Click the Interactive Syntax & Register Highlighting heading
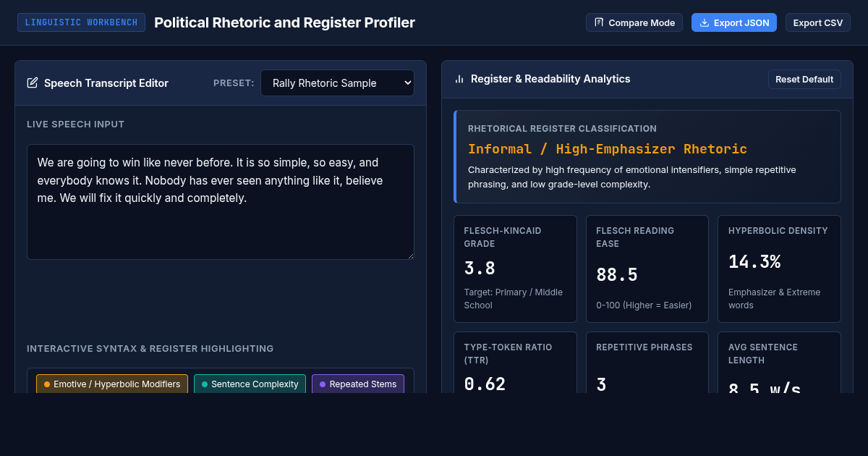This screenshot has width=868, height=456. (x=150, y=349)
